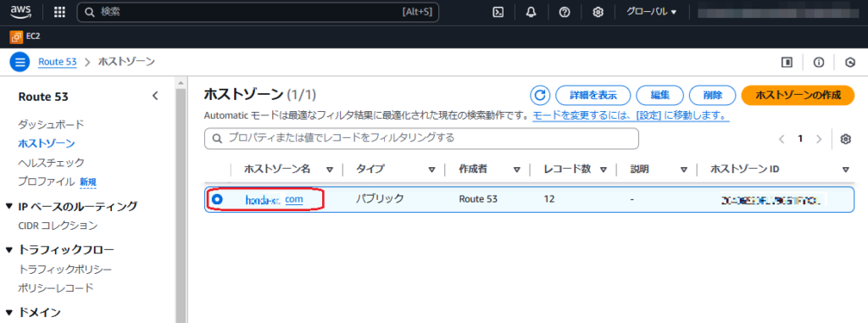The width and height of the screenshot is (868, 323).
Task: Go to Route 53 breadcrumb link
Action: click(57, 62)
